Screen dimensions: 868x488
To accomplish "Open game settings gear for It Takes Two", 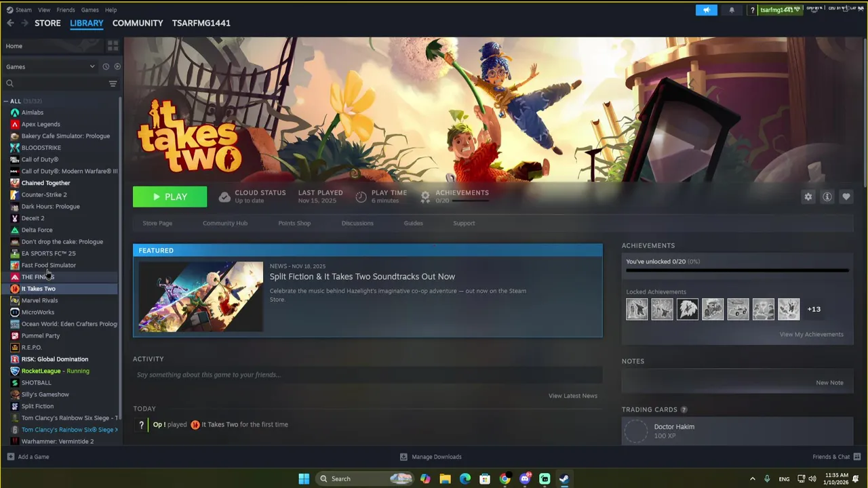I will pos(808,197).
